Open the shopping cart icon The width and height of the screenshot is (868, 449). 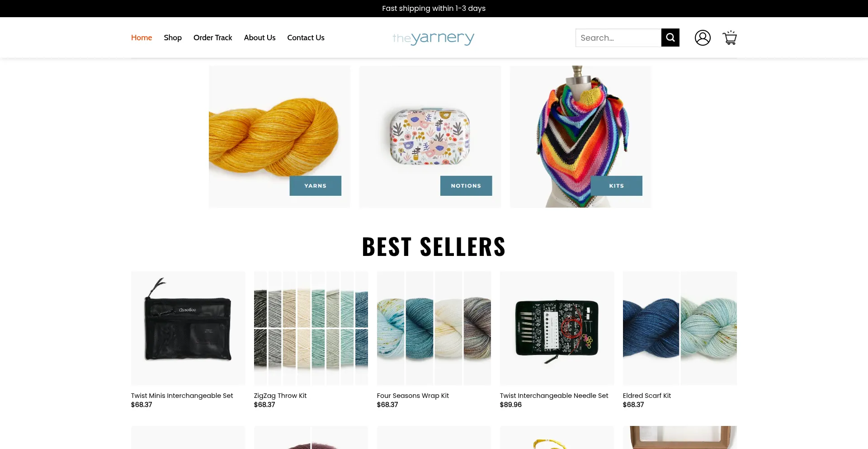(730, 38)
